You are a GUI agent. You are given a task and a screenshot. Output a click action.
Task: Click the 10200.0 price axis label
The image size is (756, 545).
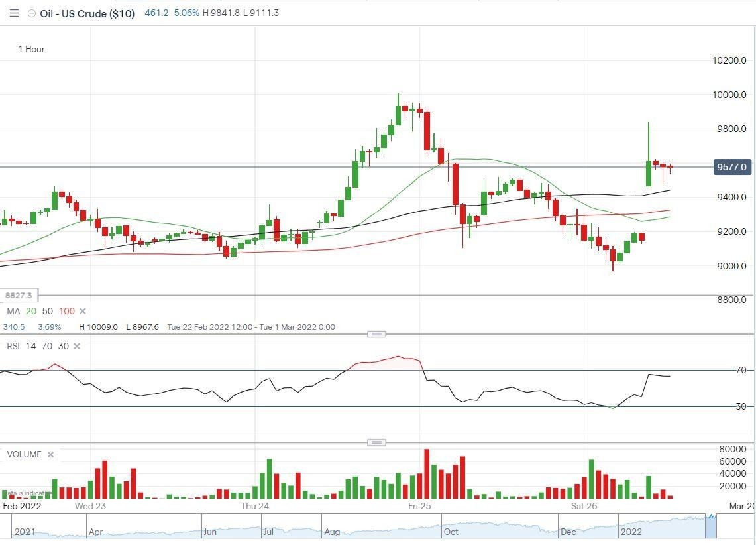click(729, 60)
